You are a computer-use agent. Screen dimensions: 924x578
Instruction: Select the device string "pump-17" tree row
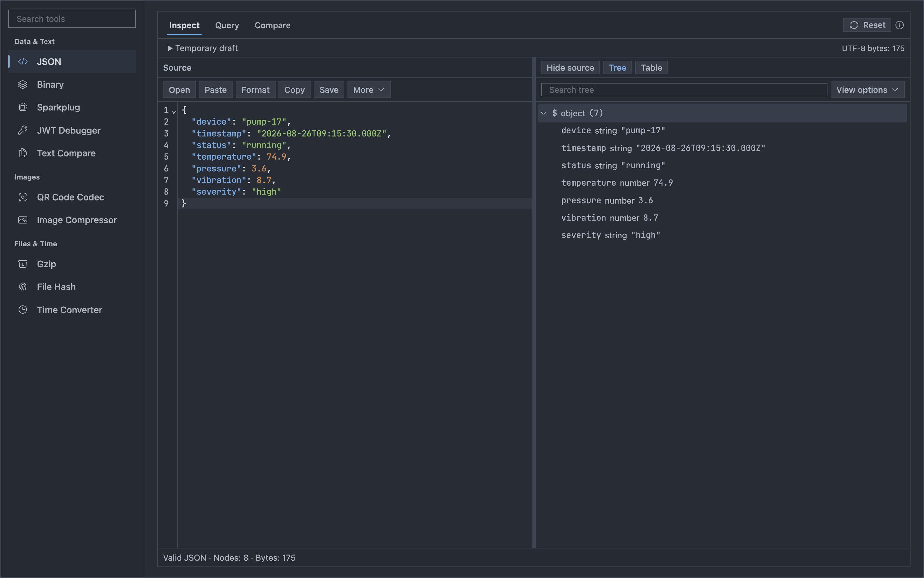tap(723, 131)
